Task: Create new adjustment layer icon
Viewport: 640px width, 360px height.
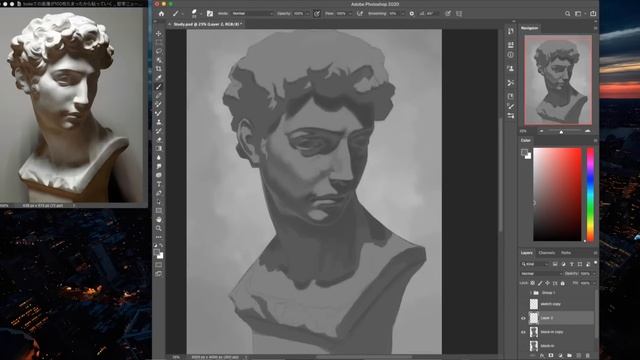Action: (560, 356)
